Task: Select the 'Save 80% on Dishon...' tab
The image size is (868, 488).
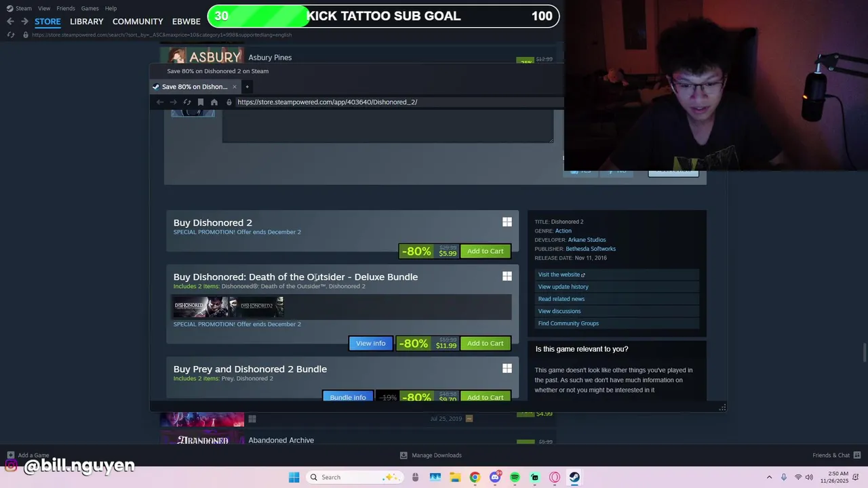Action: 195,87
